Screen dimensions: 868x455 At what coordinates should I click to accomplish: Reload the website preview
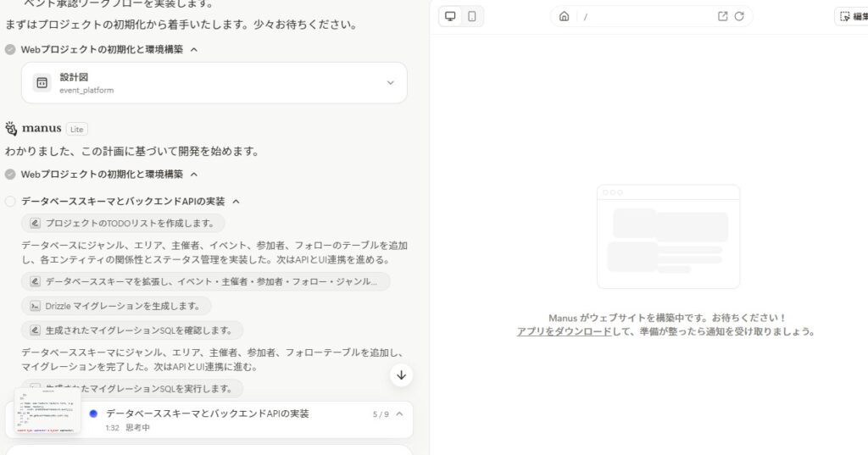coord(739,16)
